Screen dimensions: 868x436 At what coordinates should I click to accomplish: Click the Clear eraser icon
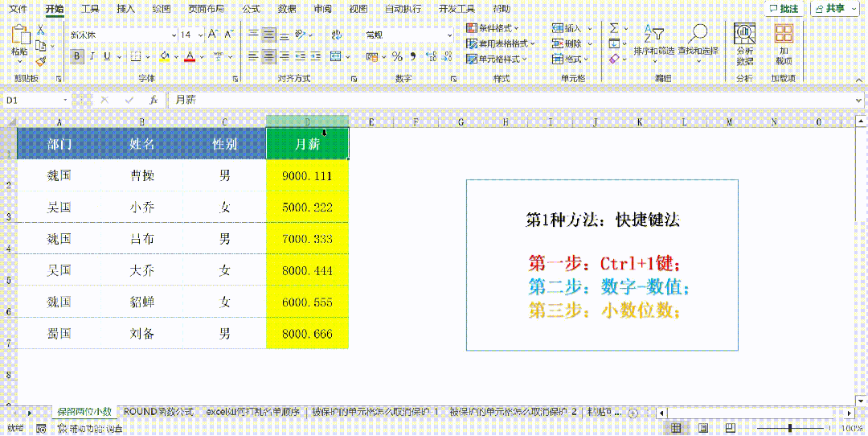click(x=614, y=59)
